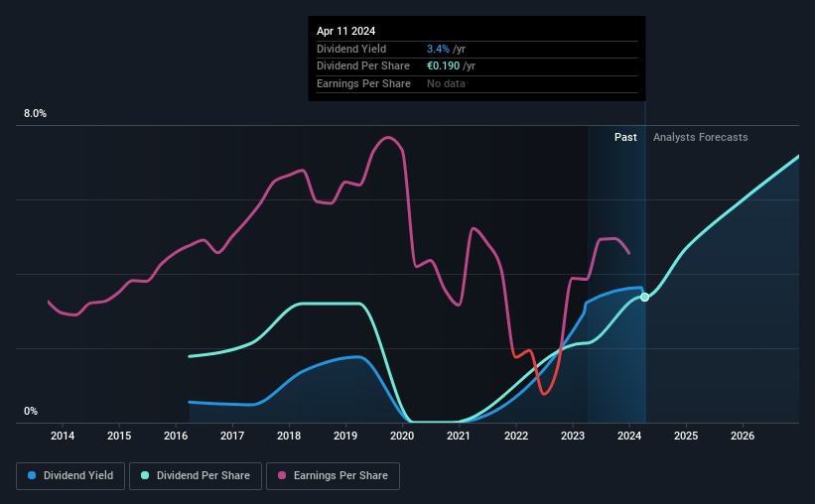Click the blue Dividend Yield legend dot
Viewport: 815px width, 504px height.
[x=32, y=475]
